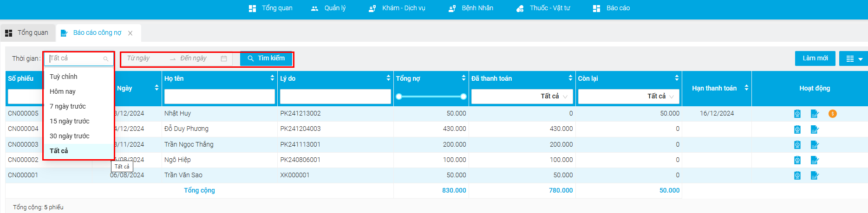Viewport: 868px width, 213px height.
Task: Click patient name 'Nhật Huy'
Action: click(177, 114)
